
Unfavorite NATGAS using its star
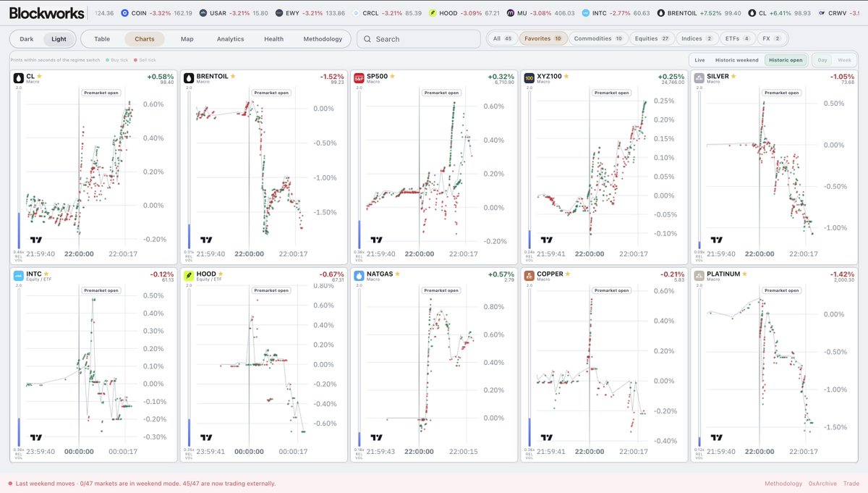[x=397, y=274]
